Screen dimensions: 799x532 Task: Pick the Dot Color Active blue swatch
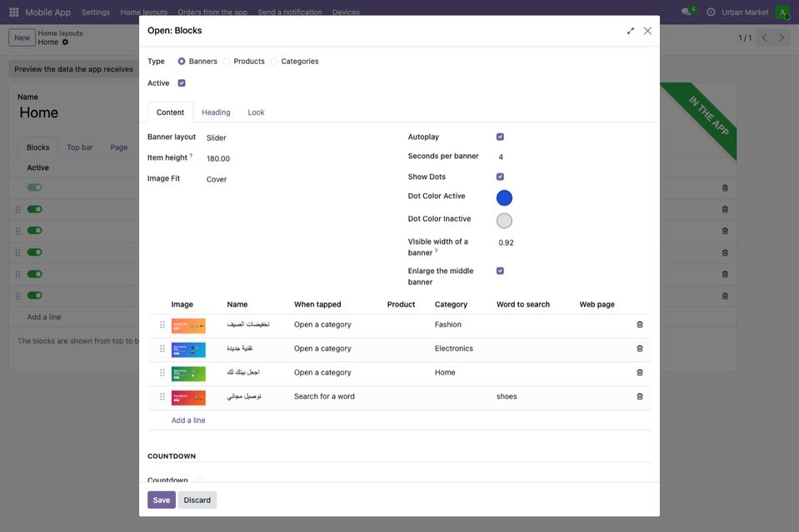coord(504,198)
